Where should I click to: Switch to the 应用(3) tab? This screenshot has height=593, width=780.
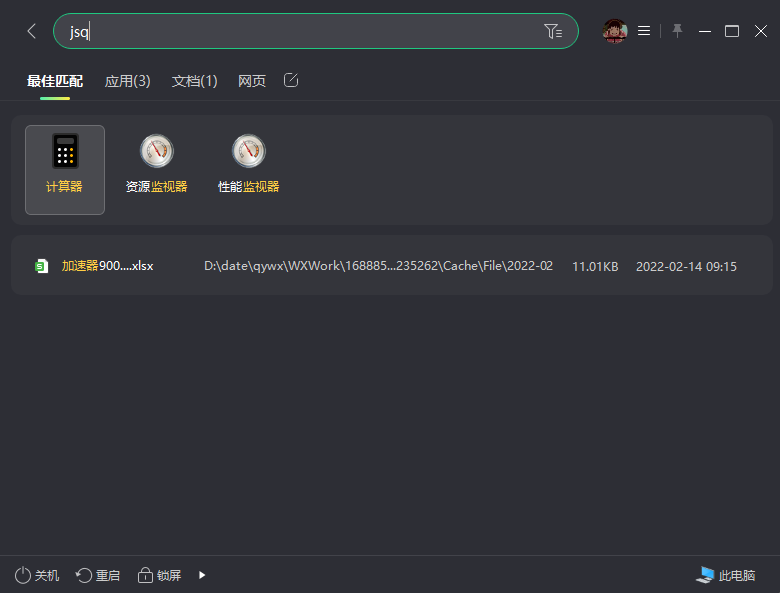coord(127,81)
